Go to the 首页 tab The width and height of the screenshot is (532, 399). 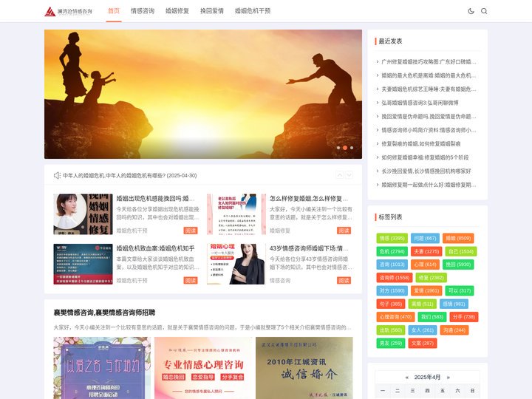114,11
